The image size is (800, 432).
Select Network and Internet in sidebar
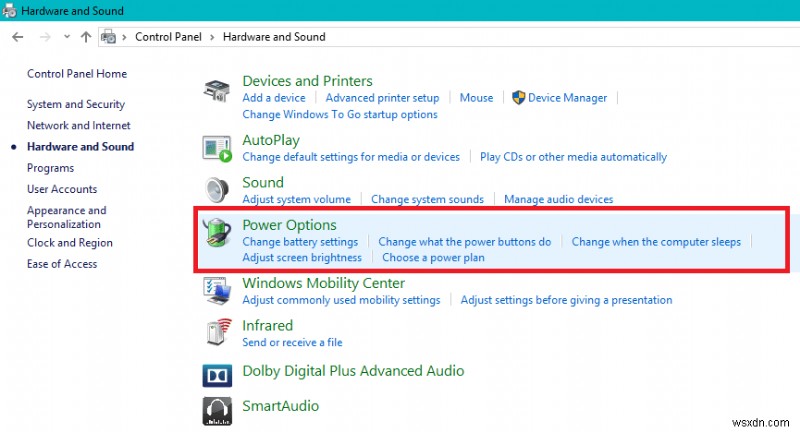(x=79, y=125)
